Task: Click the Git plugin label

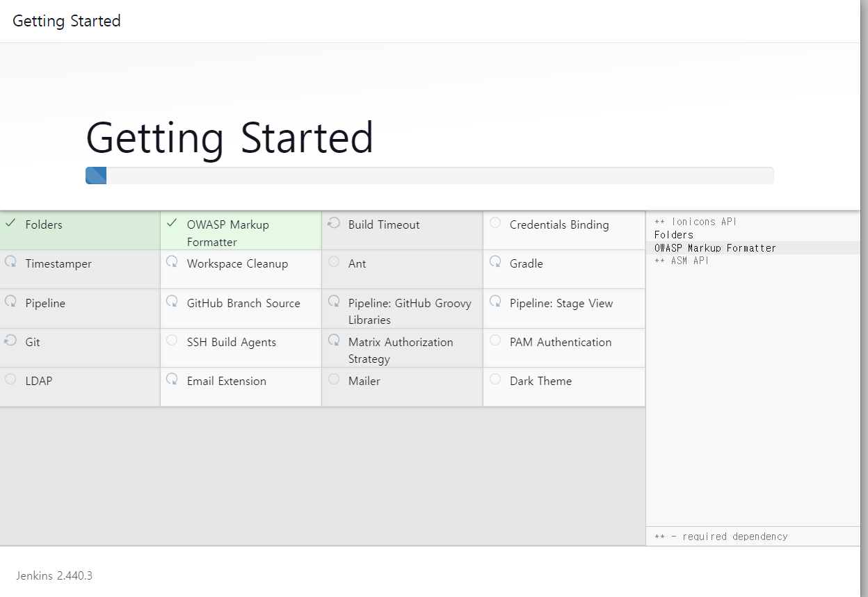Action: click(x=33, y=342)
